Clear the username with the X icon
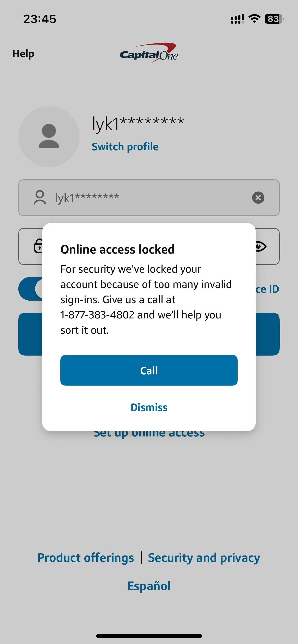 [258, 198]
